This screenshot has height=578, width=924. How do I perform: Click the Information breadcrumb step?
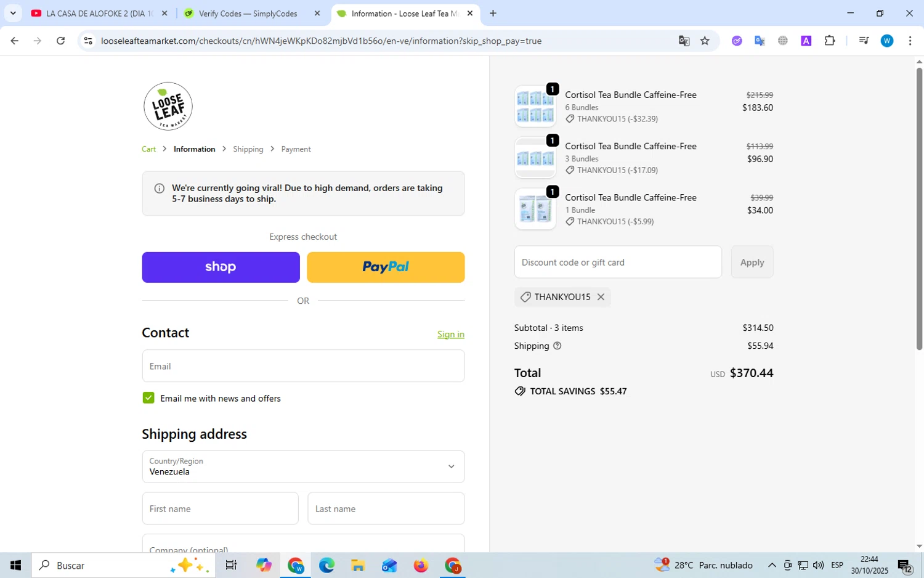[x=194, y=149]
